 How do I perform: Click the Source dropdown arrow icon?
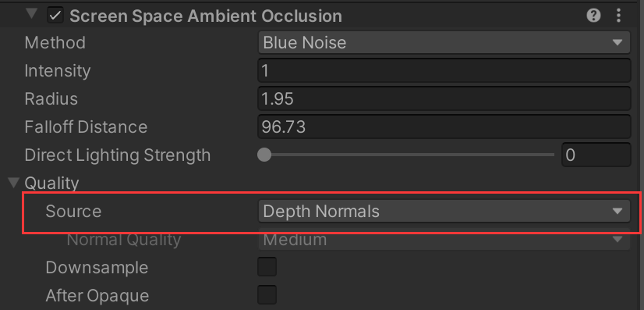click(617, 212)
